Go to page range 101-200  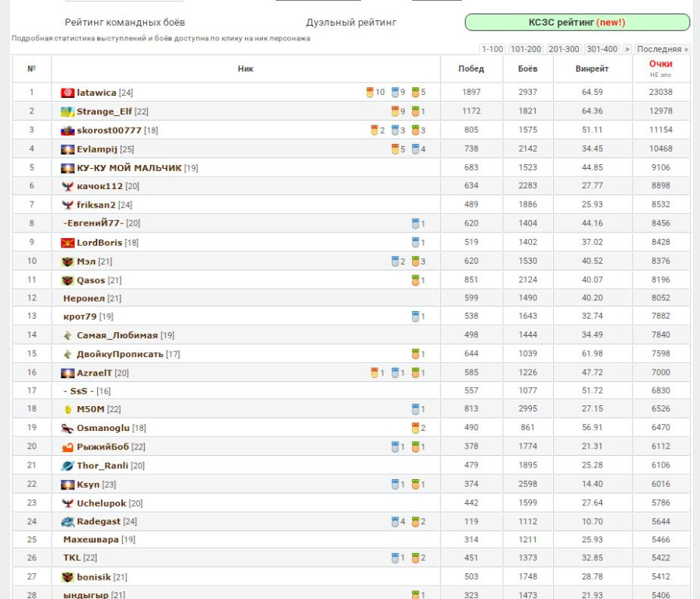tap(526, 49)
